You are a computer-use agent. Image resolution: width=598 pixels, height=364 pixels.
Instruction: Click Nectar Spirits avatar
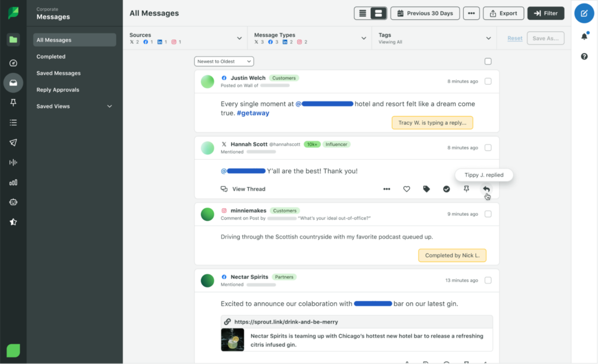207,281
